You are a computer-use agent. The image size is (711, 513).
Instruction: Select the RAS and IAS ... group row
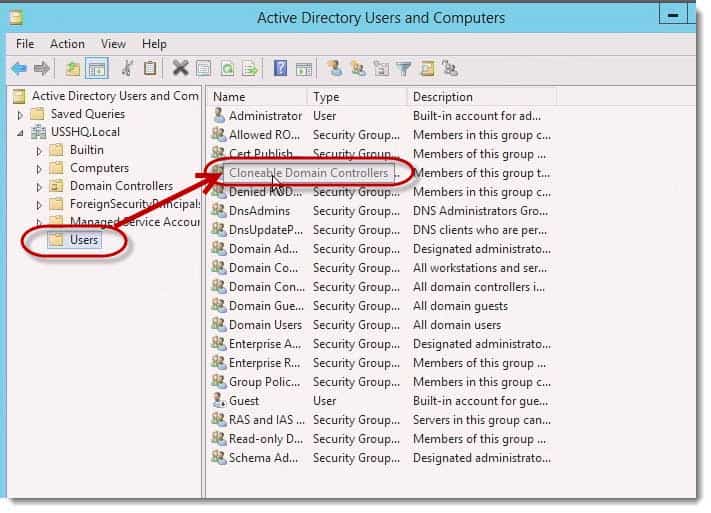click(381, 420)
